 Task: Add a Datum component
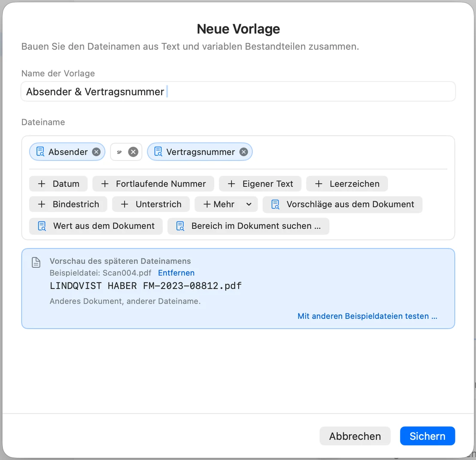pos(58,184)
